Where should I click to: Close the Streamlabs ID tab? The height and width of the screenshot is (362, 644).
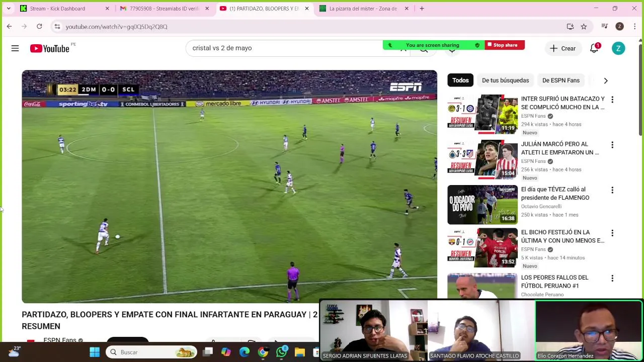click(x=207, y=9)
